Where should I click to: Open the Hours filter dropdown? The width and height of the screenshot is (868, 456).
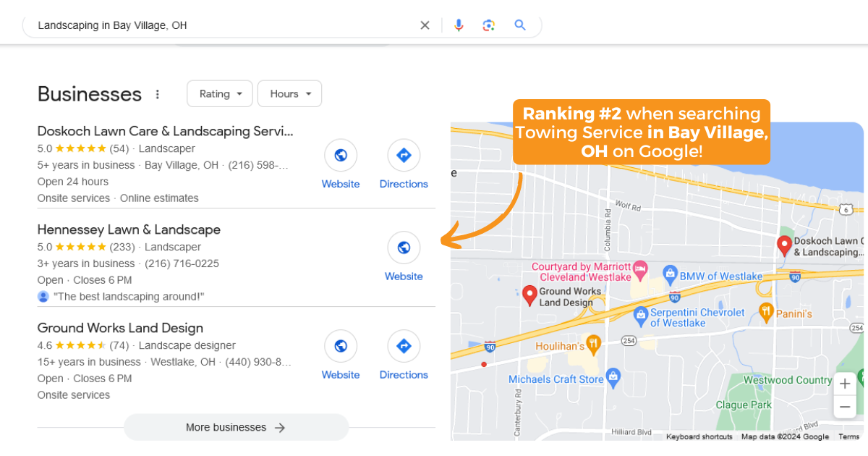[x=289, y=94]
